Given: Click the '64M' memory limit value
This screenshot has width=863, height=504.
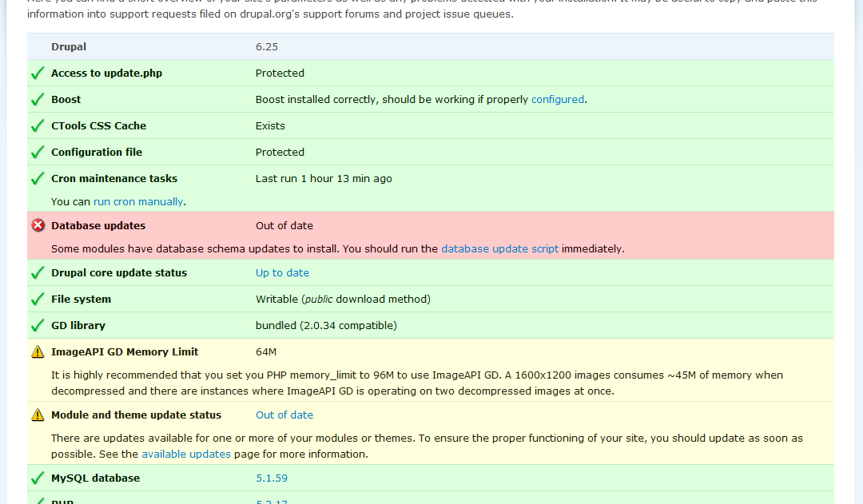Looking at the screenshot, I should (x=266, y=352).
